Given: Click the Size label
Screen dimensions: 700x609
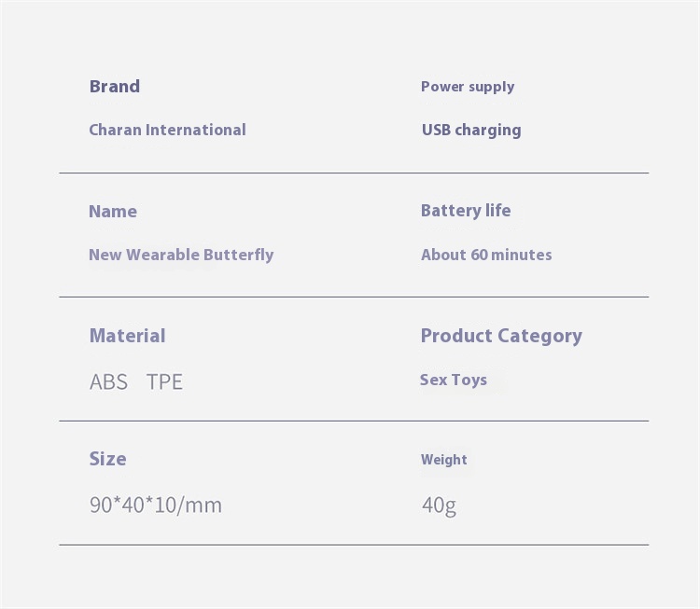Looking at the screenshot, I should 107,459.
